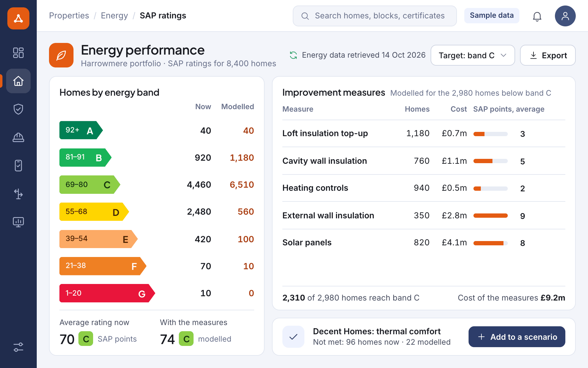Click the Solar panels SAP points bar
The image size is (588, 368).
tap(491, 243)
